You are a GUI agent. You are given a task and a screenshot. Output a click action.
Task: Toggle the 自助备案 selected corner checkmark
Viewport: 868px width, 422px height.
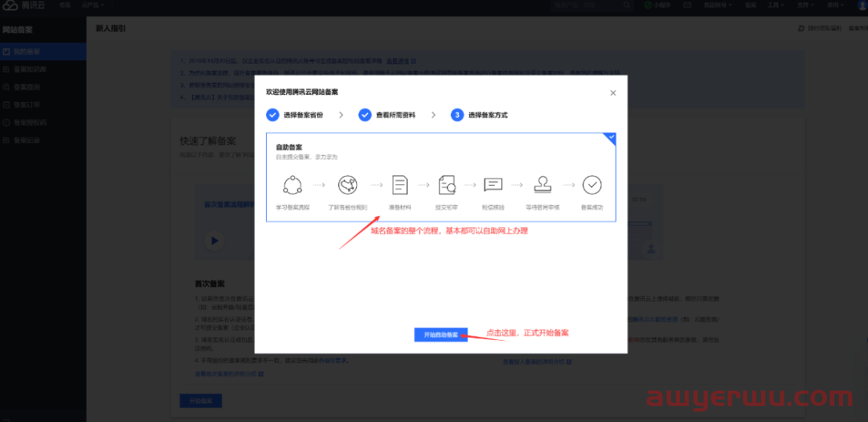610,137
